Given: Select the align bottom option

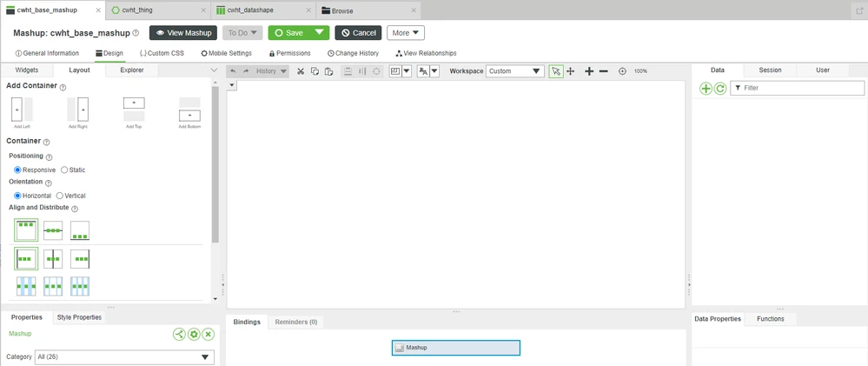Looking at the screenshot, I should [x=80, y=230].
